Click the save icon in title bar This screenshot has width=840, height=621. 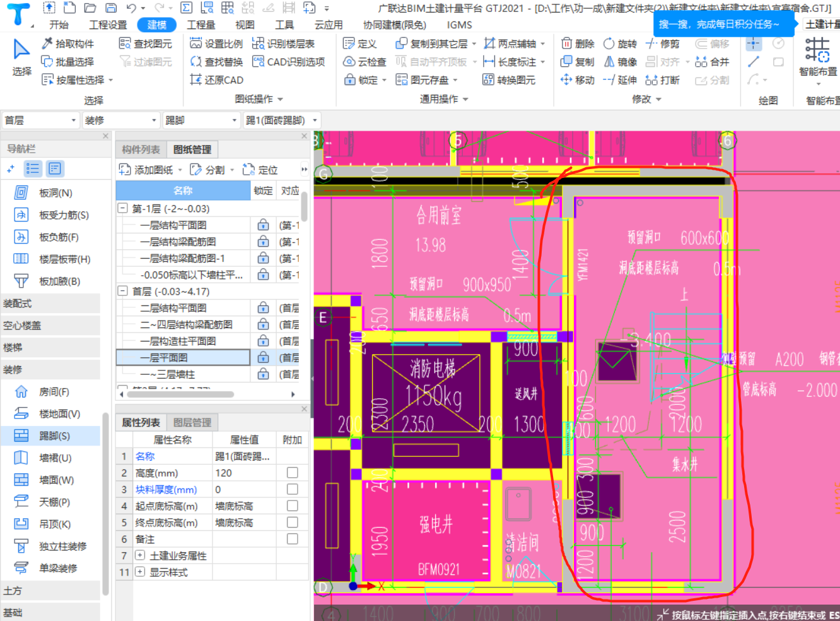coord(111,8)
